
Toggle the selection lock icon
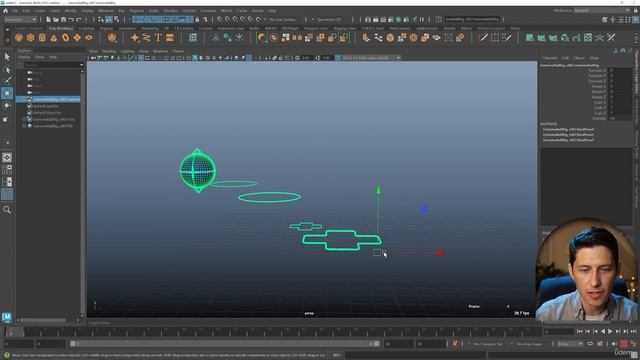[x=197, y=19]
